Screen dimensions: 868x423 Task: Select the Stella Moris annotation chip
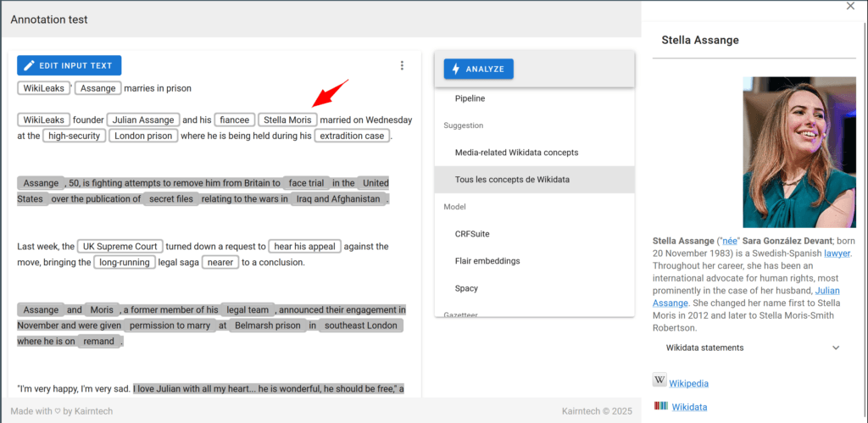point(288,120)
